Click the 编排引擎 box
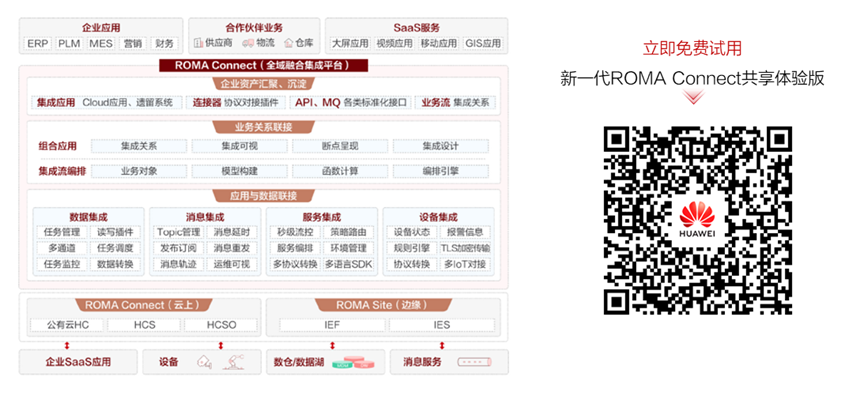This screenshot has width=864, height=400. pyautogui.click(x=441, y=171)
